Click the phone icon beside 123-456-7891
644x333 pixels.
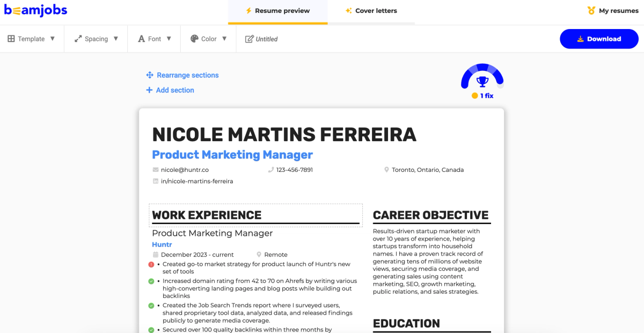[271, 170]
